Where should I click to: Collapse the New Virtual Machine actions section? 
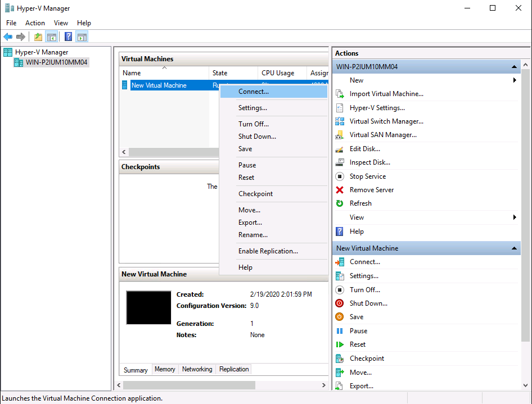tap(514, 248)
